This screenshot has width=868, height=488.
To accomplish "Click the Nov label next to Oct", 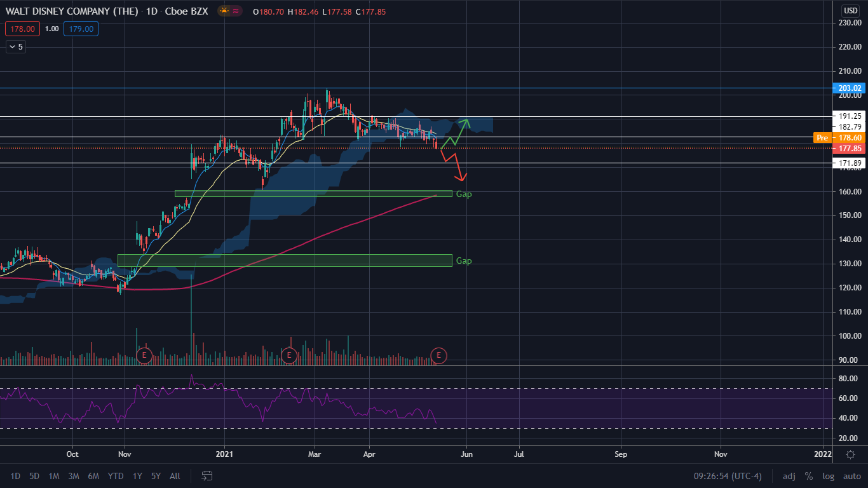I will click(125, 454).
